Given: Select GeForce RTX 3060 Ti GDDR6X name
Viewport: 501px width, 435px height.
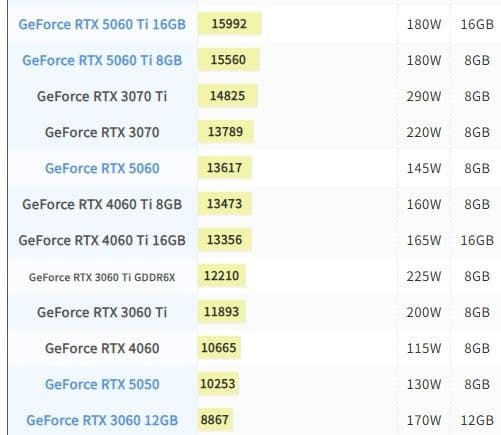Looking at the screenshot, I should (102, 277).
